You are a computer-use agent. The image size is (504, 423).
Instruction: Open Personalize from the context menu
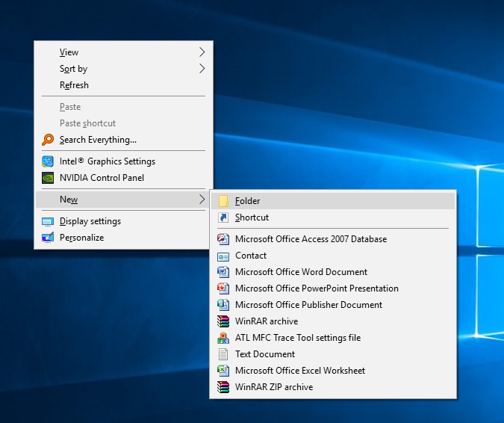coord(81,238)
